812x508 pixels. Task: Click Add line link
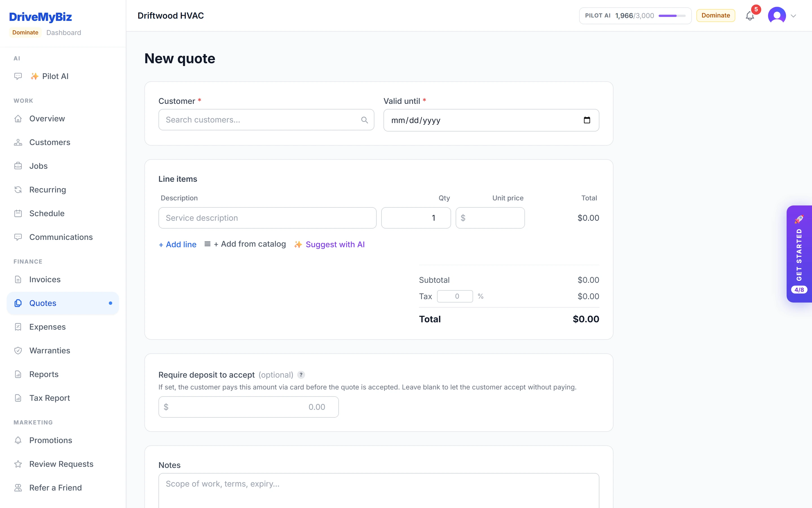pyautogui.click(x=178, y=245)
